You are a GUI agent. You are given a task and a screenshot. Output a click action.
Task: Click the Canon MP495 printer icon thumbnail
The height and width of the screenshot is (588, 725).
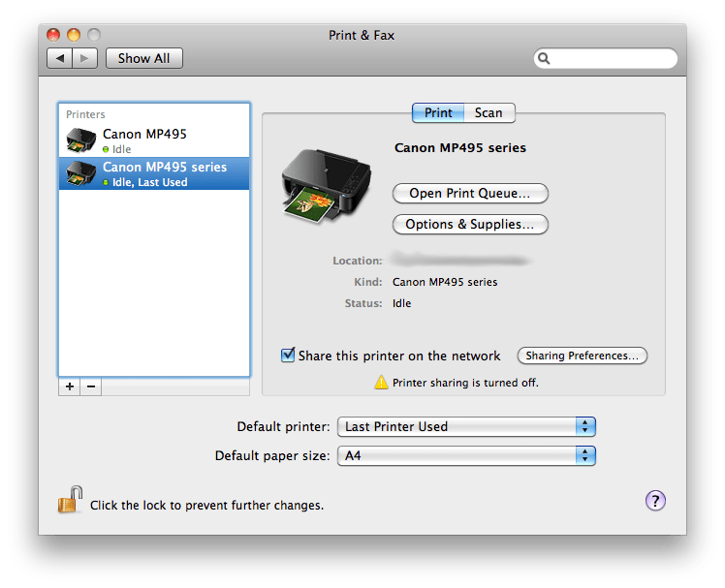pyautogui.click(x=80, y=140)
